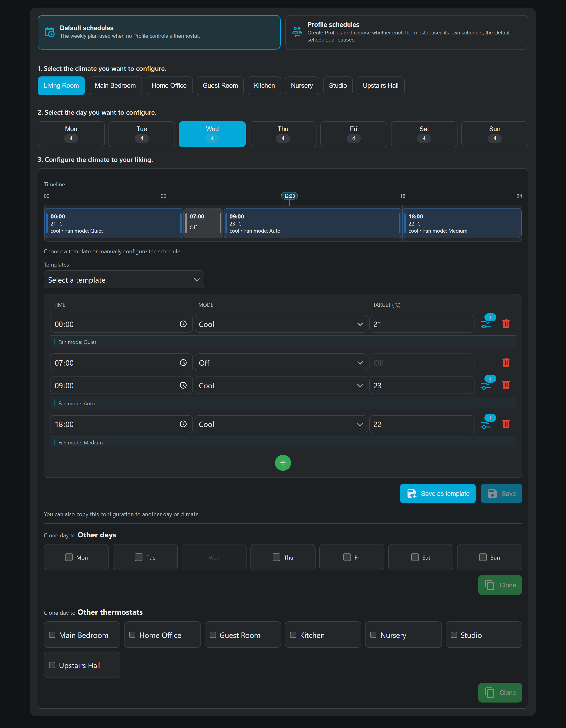Select the 09:00 block on the timeline
The width and height of the screenshot is (566, 728).
(x=313, y=223)
